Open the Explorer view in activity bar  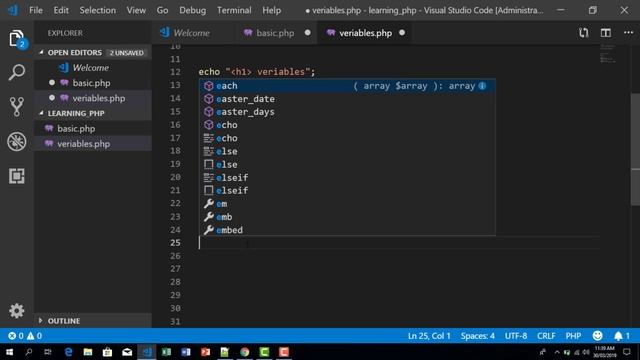coord(16,38)
